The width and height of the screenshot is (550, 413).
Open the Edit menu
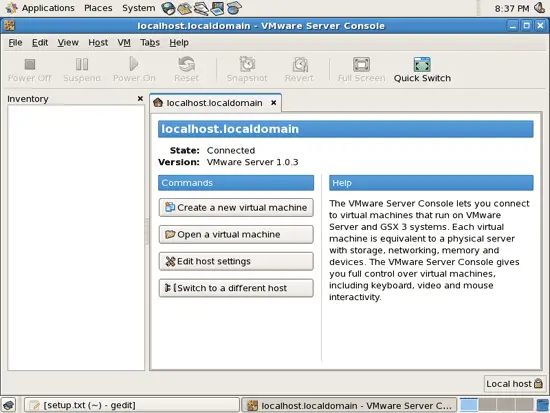pyautogui.click(x=40, y=42)
